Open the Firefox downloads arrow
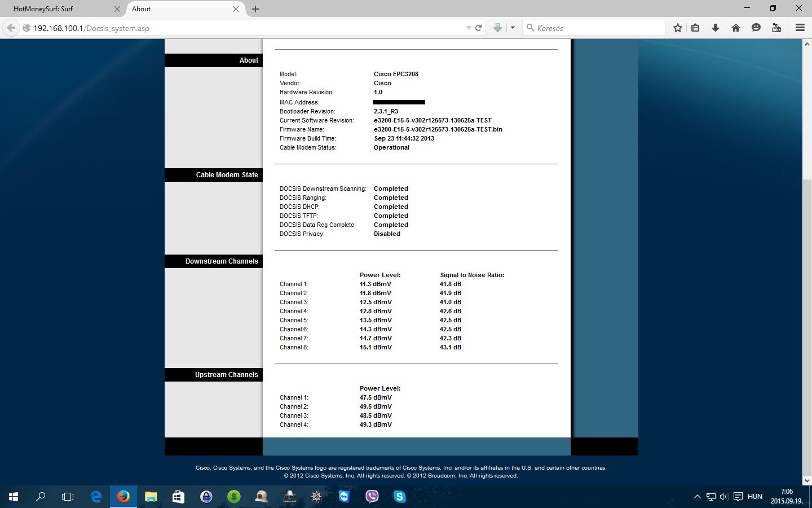812x508 pixels. point(716,28)
